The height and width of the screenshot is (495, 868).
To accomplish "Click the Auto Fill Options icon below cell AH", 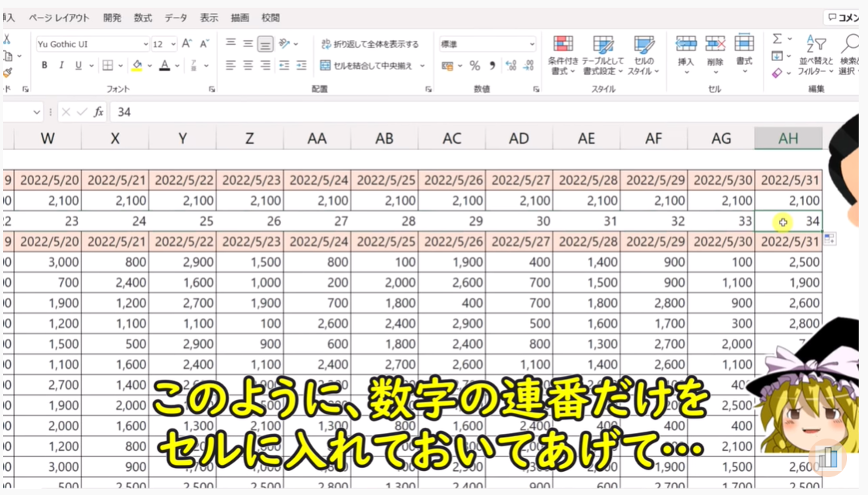I will pos(829,240).
